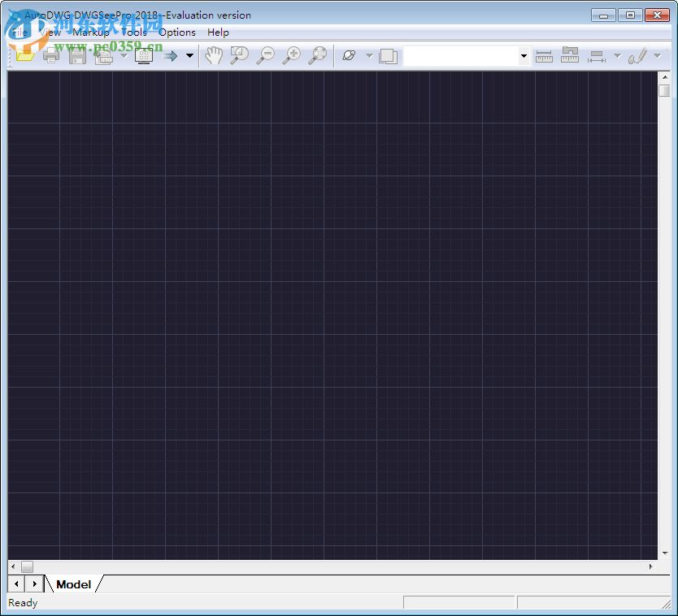
Task: Click the Zoom in magnifier icon
Action: point(292,56)
